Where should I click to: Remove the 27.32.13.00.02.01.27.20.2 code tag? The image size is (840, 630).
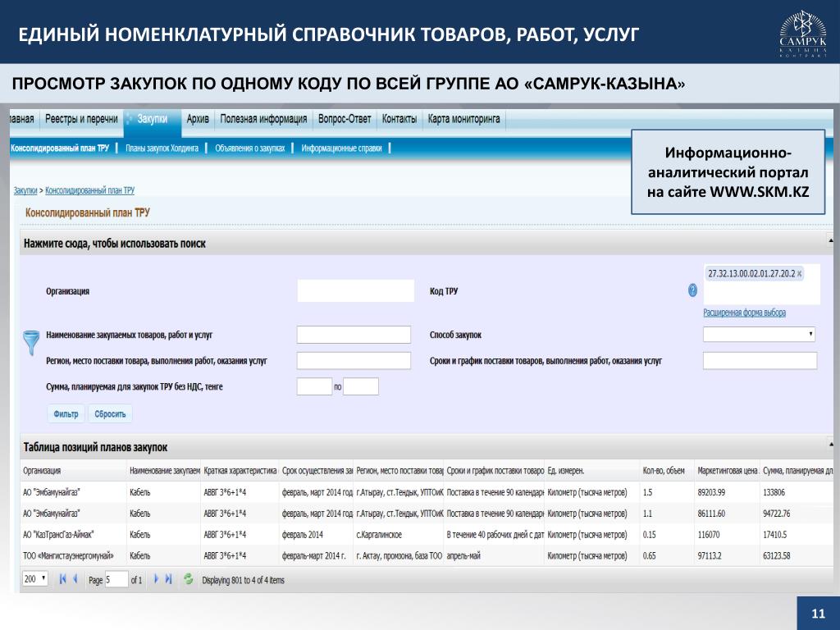[799, 274]
